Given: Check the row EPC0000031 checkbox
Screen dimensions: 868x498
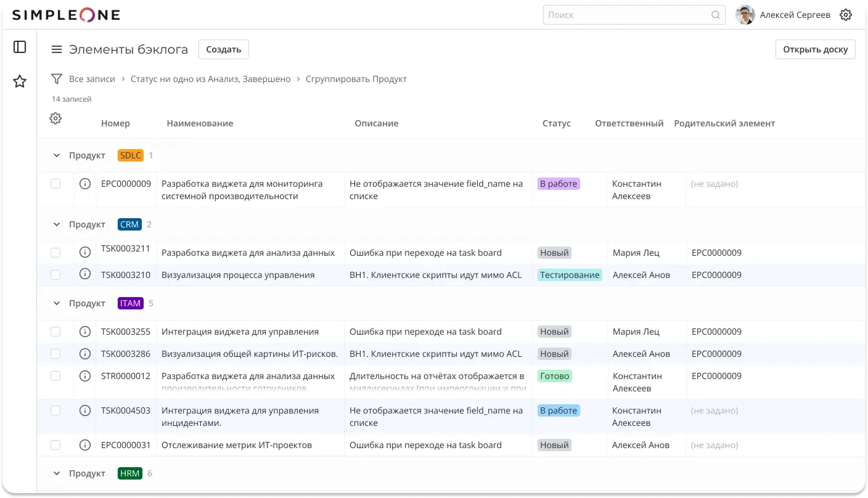Looking at the screenshot, I should tap(55, 445).
